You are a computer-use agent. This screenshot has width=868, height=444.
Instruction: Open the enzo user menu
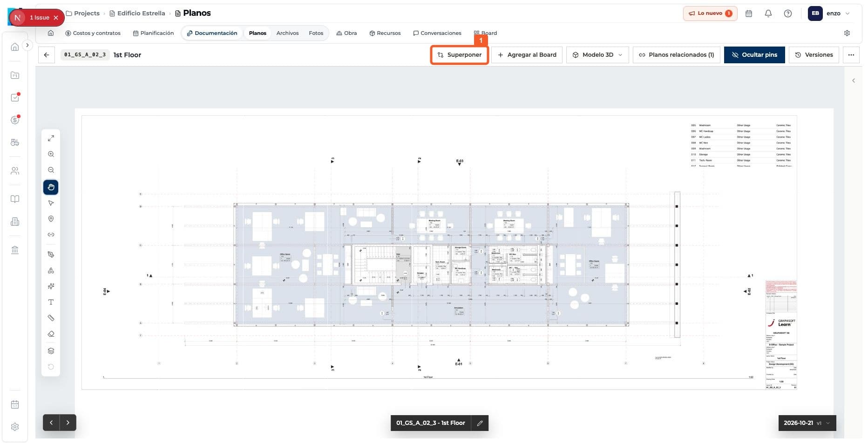tap(829, 13)
